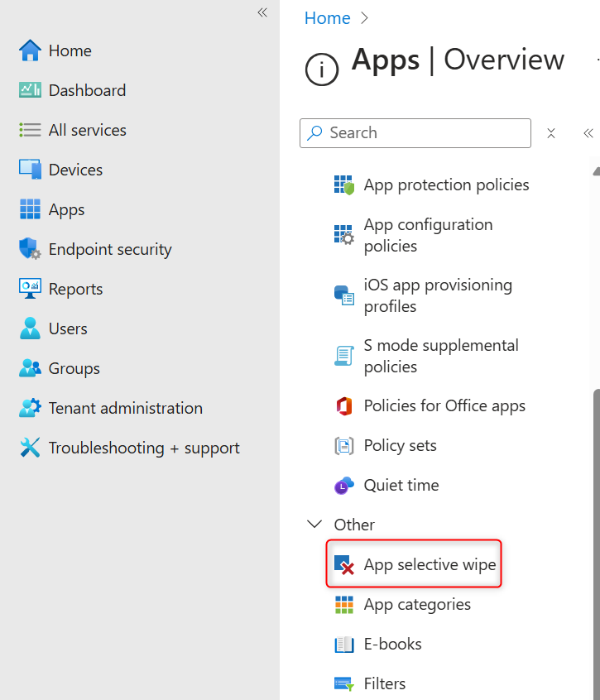Select the Devices icon in the sidebar
Screen dimensions: 600x700
28,170
